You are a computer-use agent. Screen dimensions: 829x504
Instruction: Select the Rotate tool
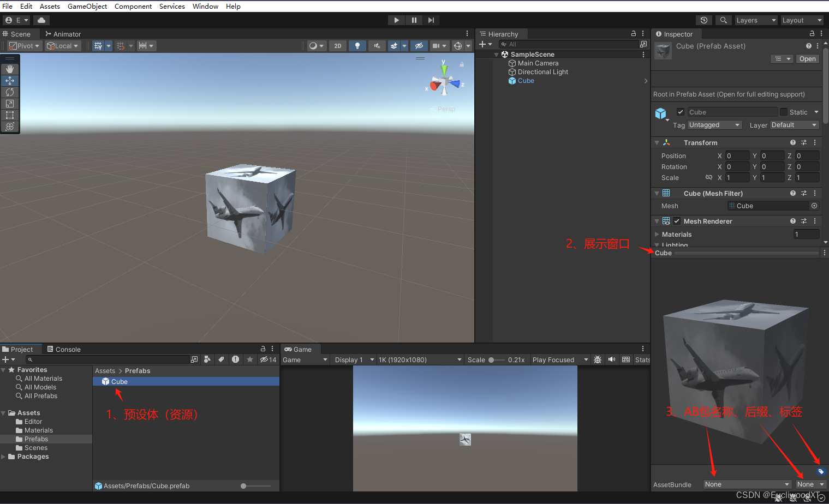(10, 92)
